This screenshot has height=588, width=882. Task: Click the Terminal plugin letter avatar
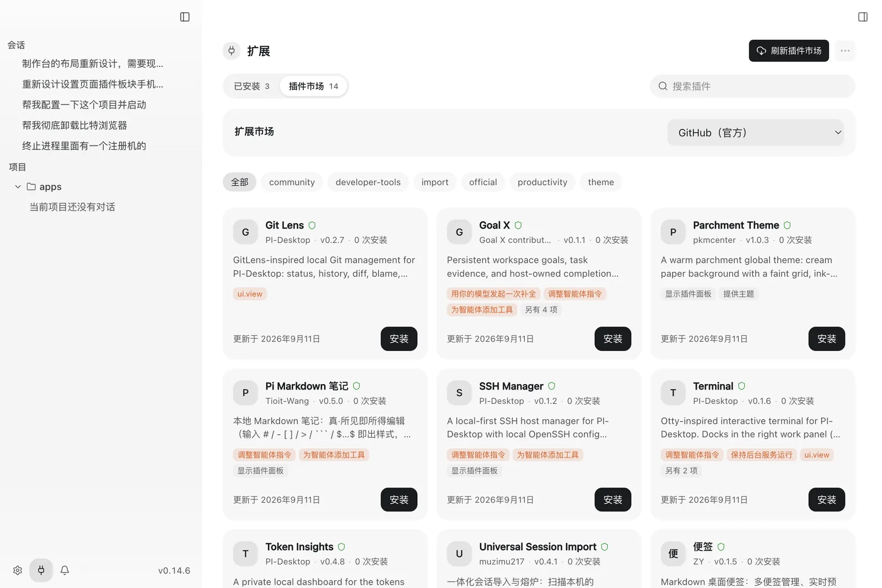click(x=673, y=393)
